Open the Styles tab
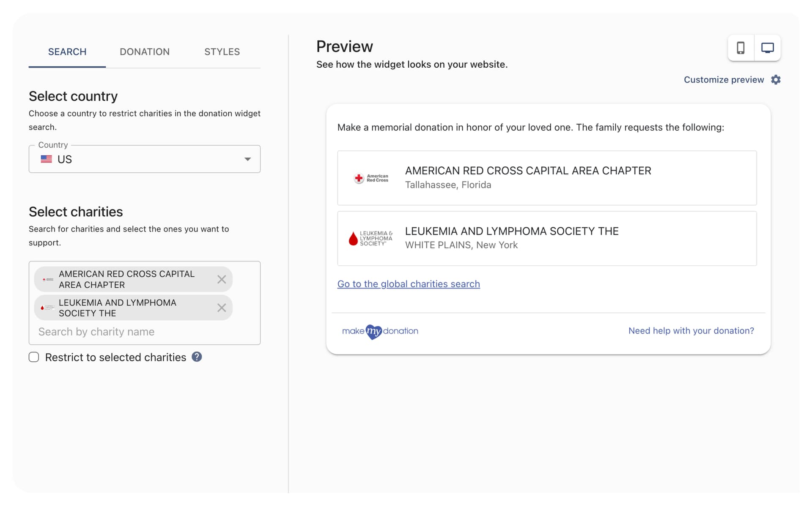Screen dimensions: 812x506 point(222,52)
